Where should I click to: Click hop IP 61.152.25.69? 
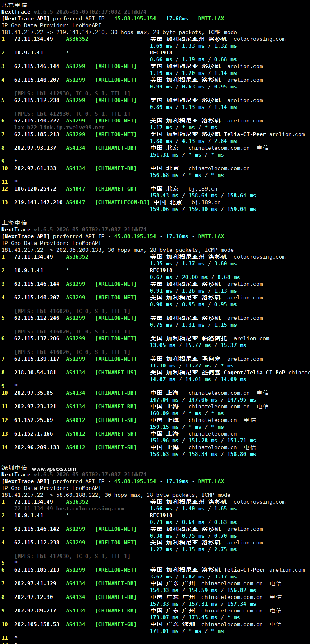point(34,420)
